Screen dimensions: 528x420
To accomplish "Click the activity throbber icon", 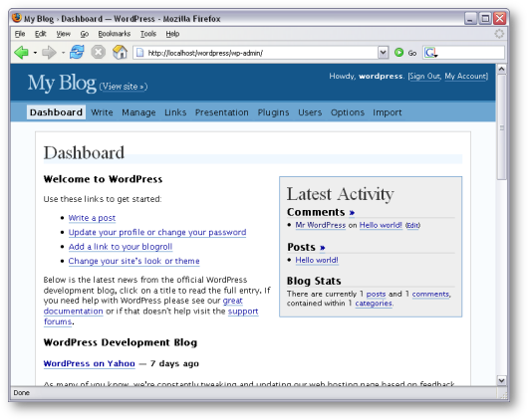I will [499, 33].
